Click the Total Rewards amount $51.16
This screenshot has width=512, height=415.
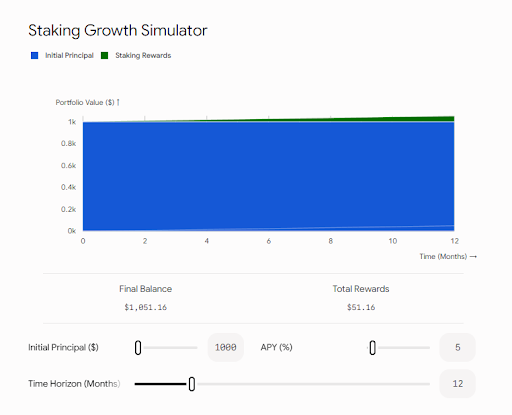[x=361, y=307]
